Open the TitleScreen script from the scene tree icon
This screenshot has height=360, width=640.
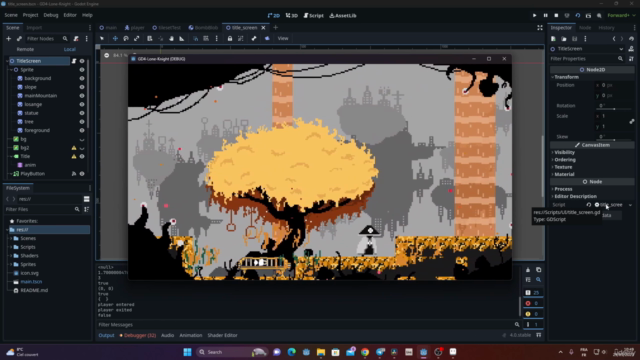pos(74,61)
